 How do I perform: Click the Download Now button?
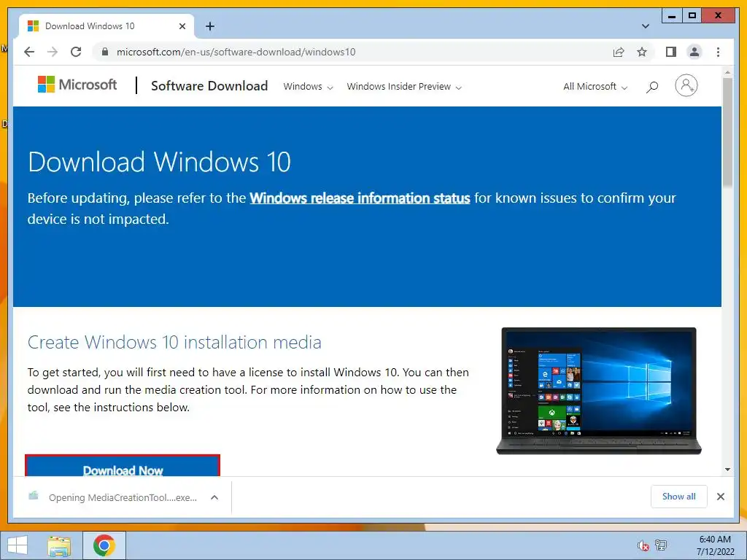click(x=123, y=466)
